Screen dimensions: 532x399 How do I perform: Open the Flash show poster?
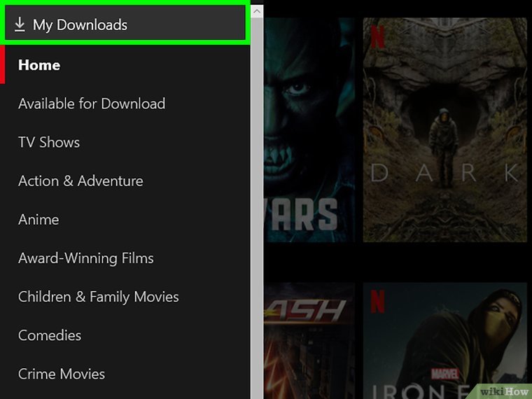coord(309,341)
